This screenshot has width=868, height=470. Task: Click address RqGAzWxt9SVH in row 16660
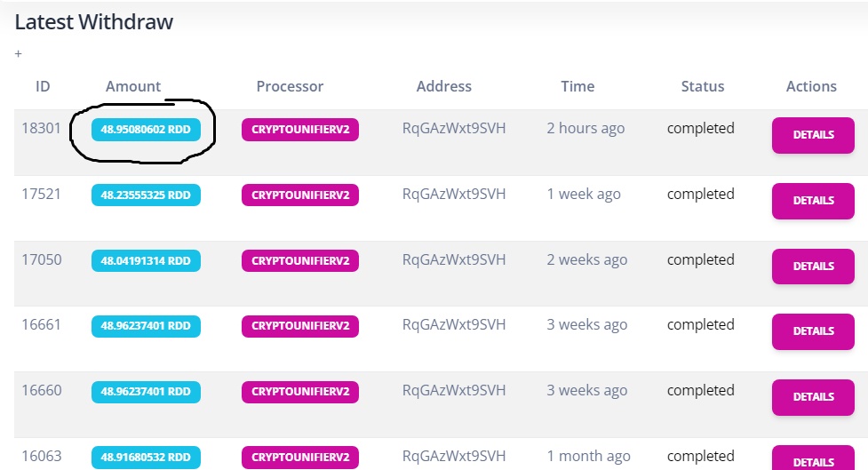(454, 391)
